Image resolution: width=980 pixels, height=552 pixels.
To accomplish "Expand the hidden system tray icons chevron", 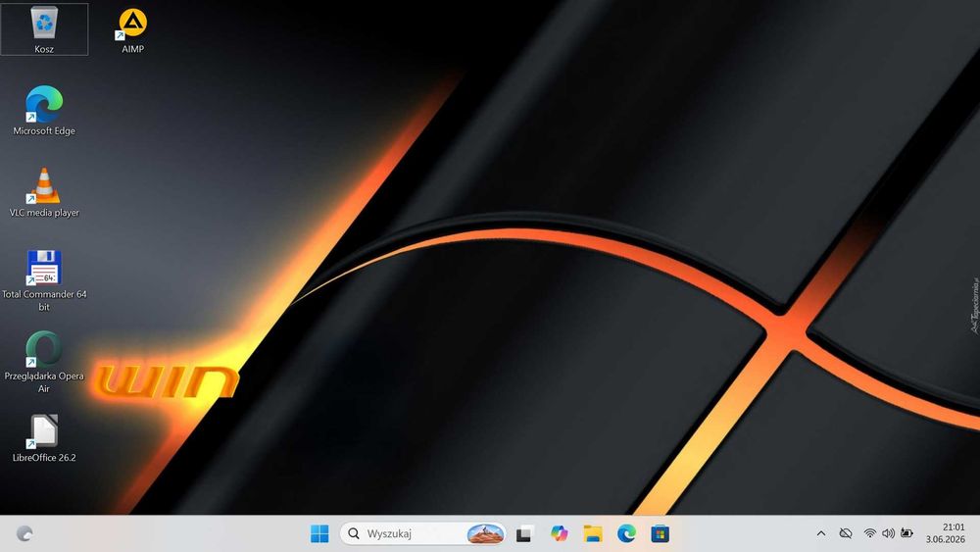I will click(820, 533).
